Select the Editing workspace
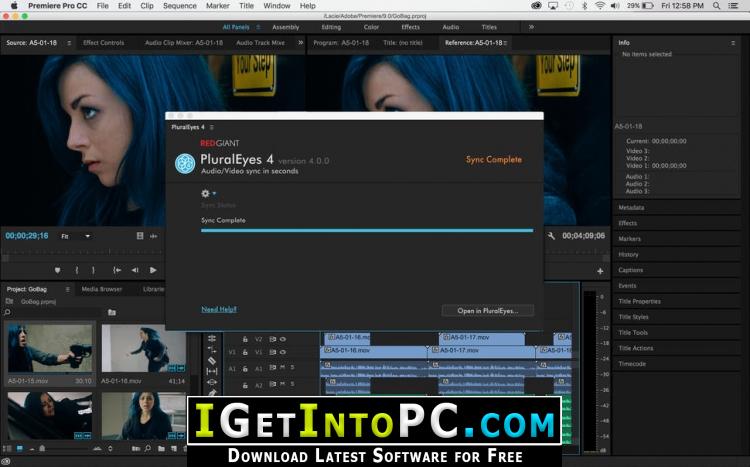This screenshot has height=467, width=750. 331,27
